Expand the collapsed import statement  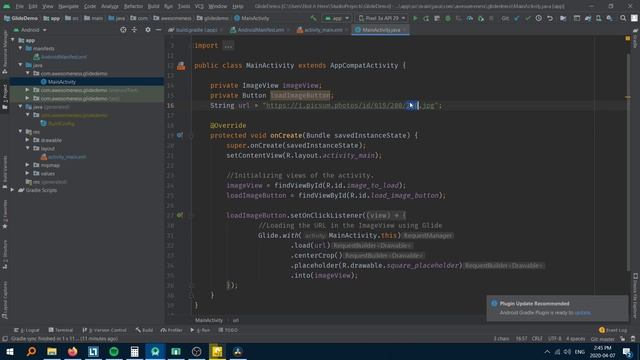228,46
